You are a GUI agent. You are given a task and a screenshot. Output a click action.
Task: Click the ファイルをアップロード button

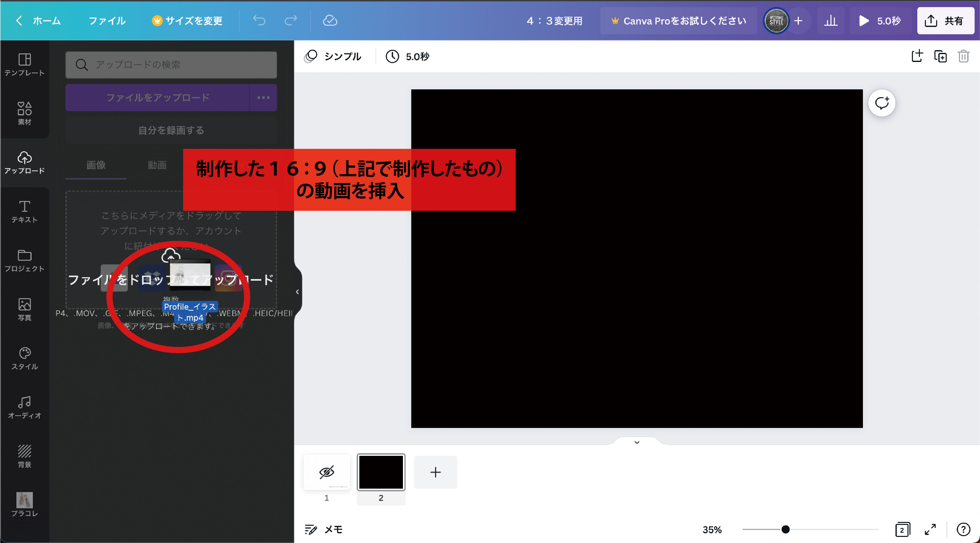pyautogui.click(x=157, y=98)
